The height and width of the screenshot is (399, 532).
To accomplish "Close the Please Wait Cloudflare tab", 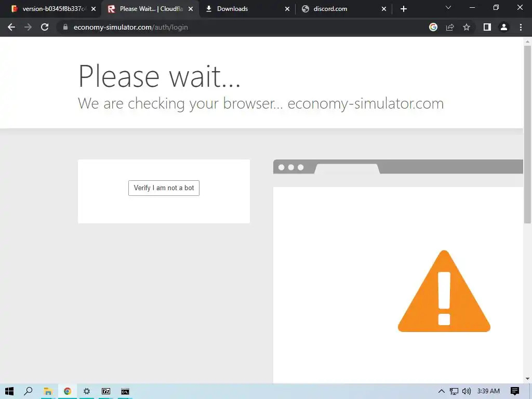I will click(x=191, y=9).
